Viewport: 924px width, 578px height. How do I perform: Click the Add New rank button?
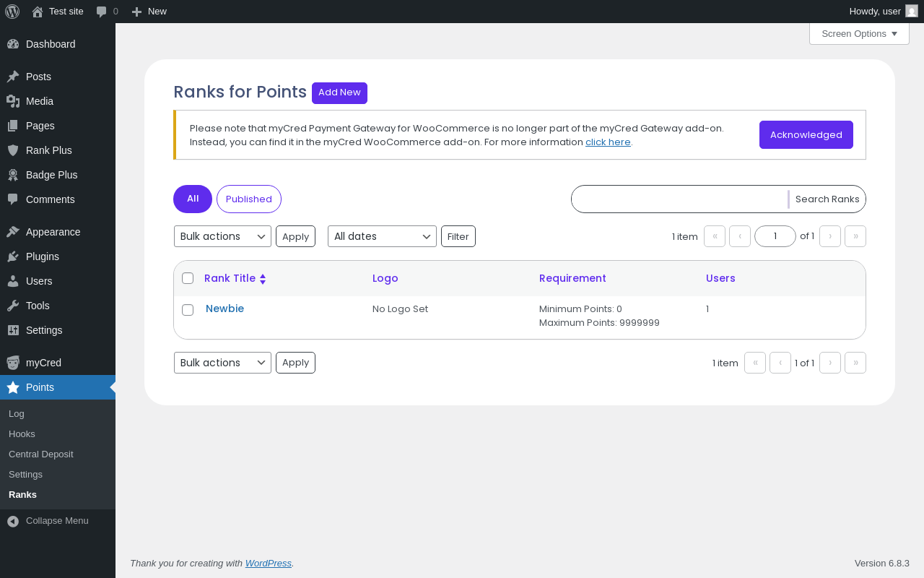[x=339, y=92]
